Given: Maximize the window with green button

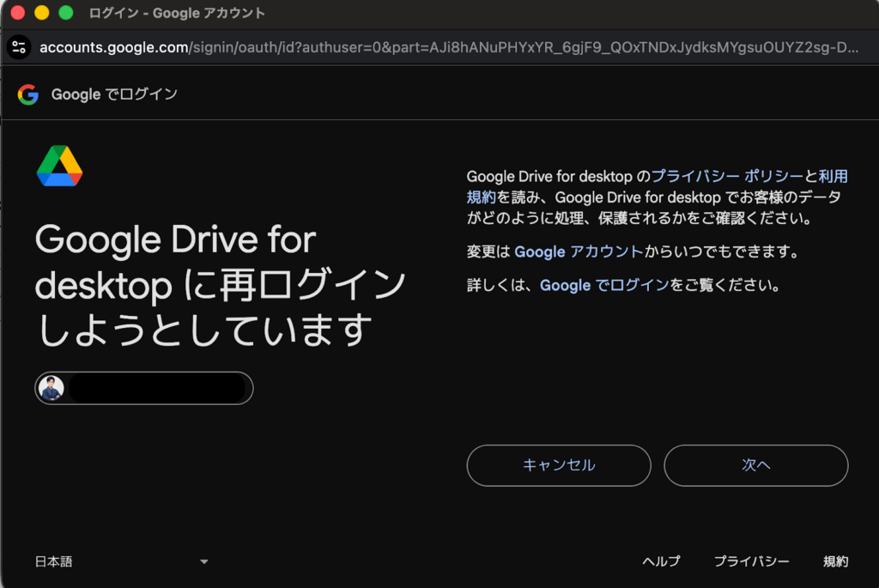Looking at the screenshot, I should (x=65, y=13).
